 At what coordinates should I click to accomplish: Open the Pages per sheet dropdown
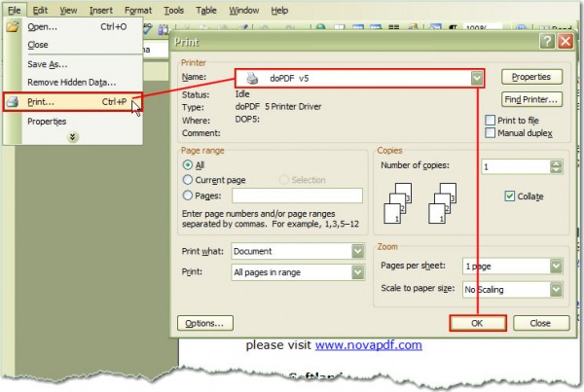pos(556,267)
